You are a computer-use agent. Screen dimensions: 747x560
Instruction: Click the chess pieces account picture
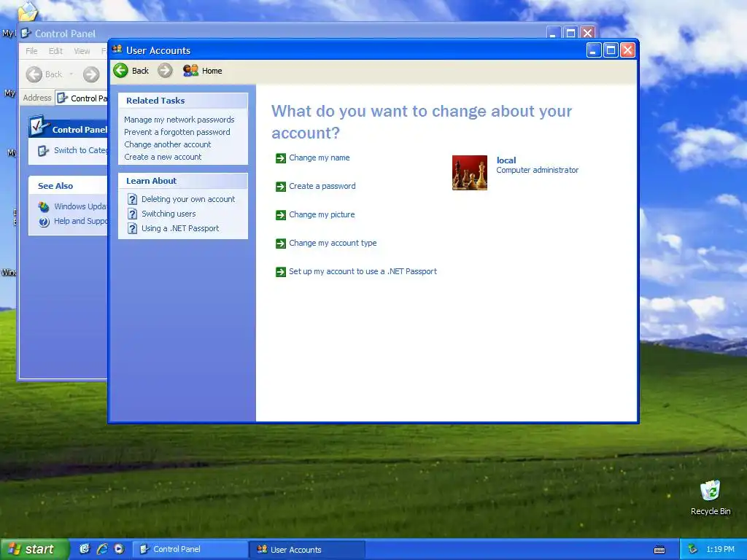[469, 172]
